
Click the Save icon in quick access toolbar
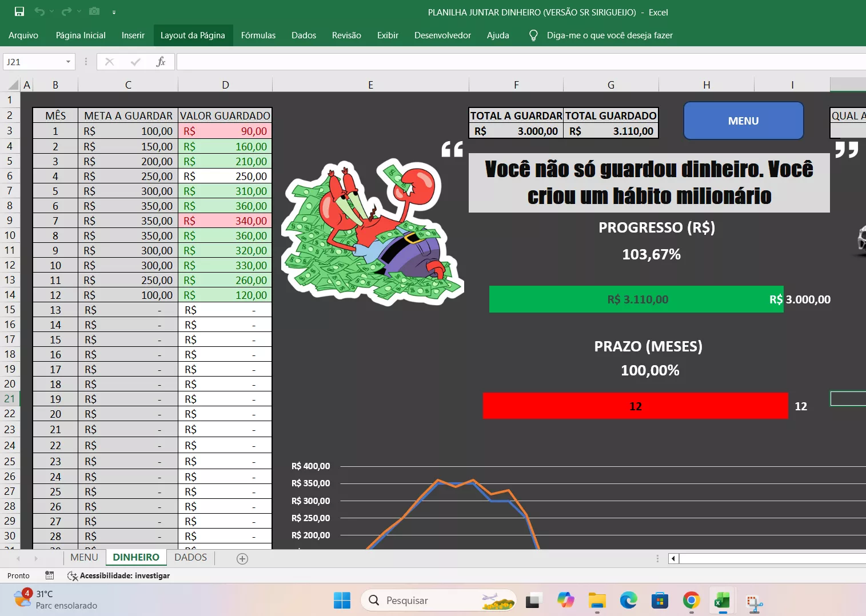tap(19, 11)
